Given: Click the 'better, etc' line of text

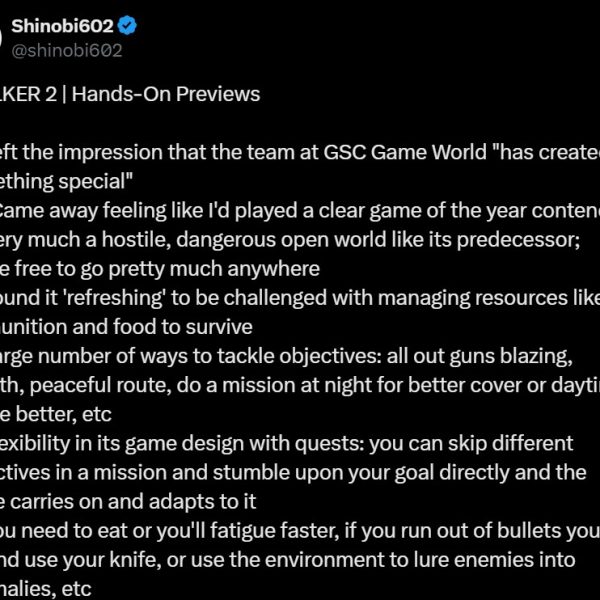Looking at the screenshot, I should click(x=56, y=414).
